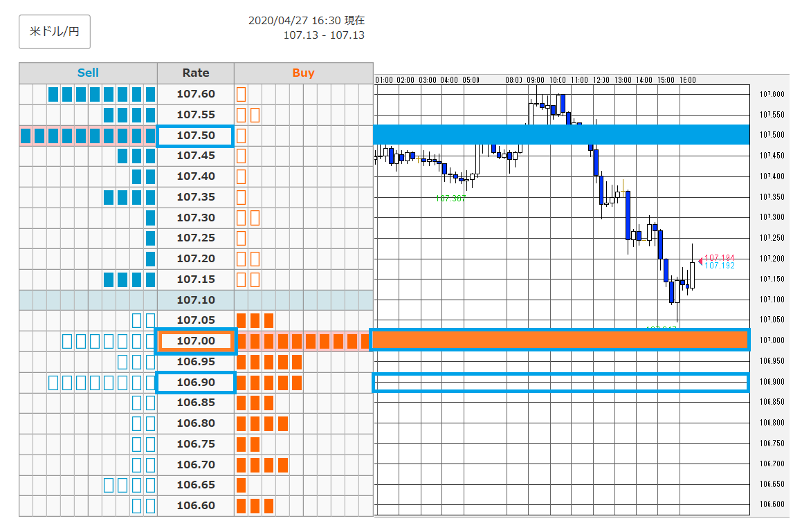This screenshot has width=802, height=532.
Task: Click the Rate column header
Action: point(196,73)
